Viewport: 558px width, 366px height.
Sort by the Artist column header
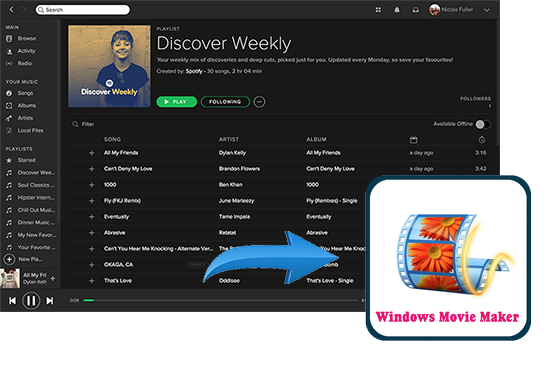(x=229, y=139)
